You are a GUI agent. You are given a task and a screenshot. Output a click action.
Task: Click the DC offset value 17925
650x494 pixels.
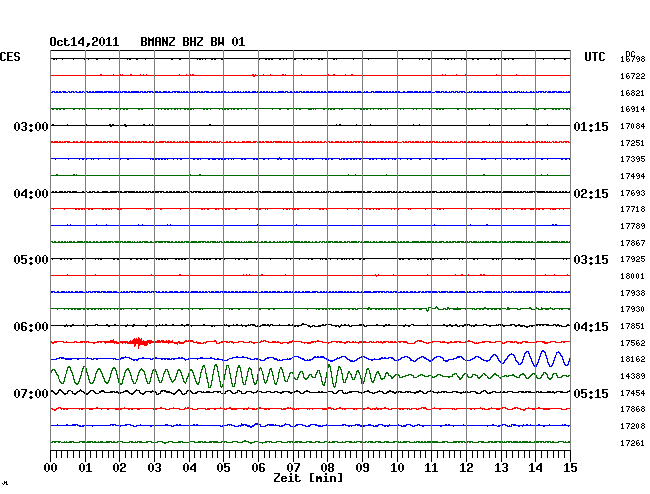[633, 259]
